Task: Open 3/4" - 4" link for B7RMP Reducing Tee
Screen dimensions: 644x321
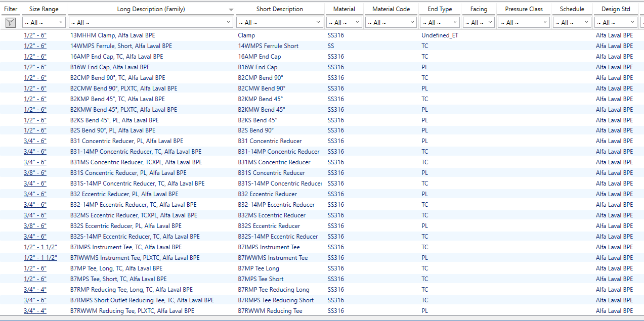Action: click(35, 290)
